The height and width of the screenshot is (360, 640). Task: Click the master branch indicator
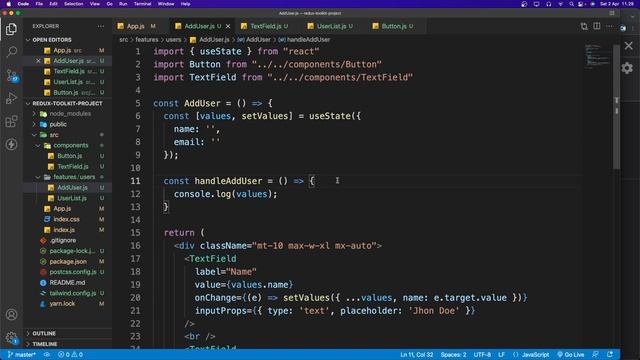(21, 355)
